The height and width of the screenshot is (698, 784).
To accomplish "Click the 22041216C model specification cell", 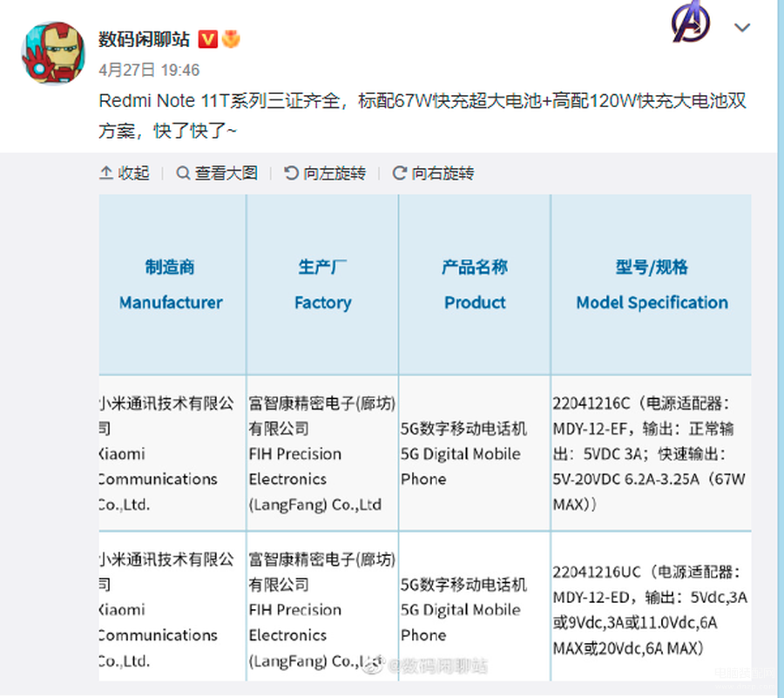I will 652,453.
